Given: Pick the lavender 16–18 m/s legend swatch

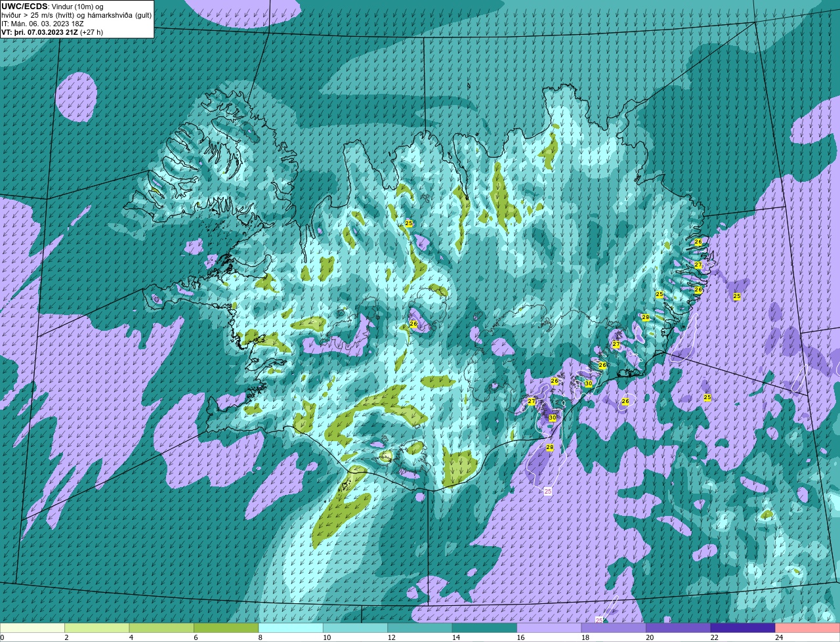Looking at the screenshot, I should click(x=549, y=628).
